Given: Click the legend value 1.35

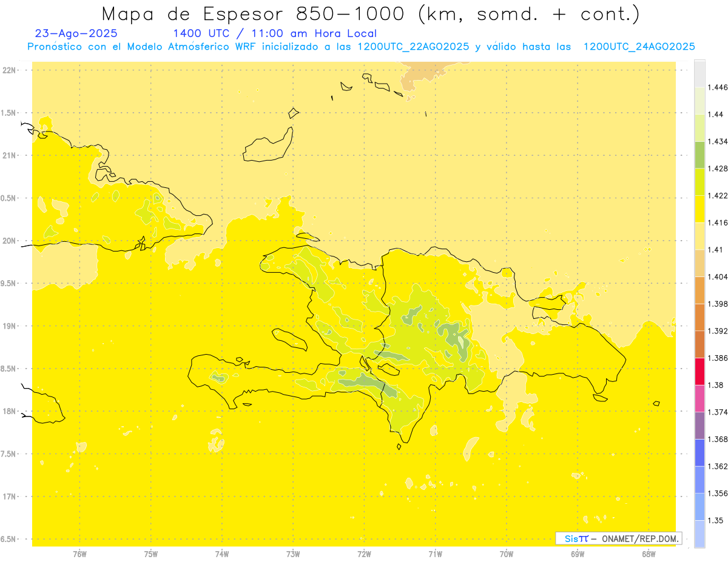Looking at the screenshot, I should [x=715, y=520].
